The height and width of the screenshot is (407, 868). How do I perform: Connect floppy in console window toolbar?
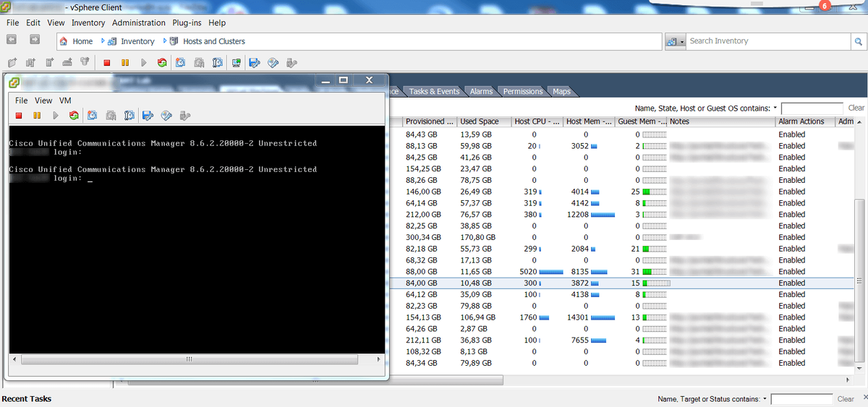point(148,115)
